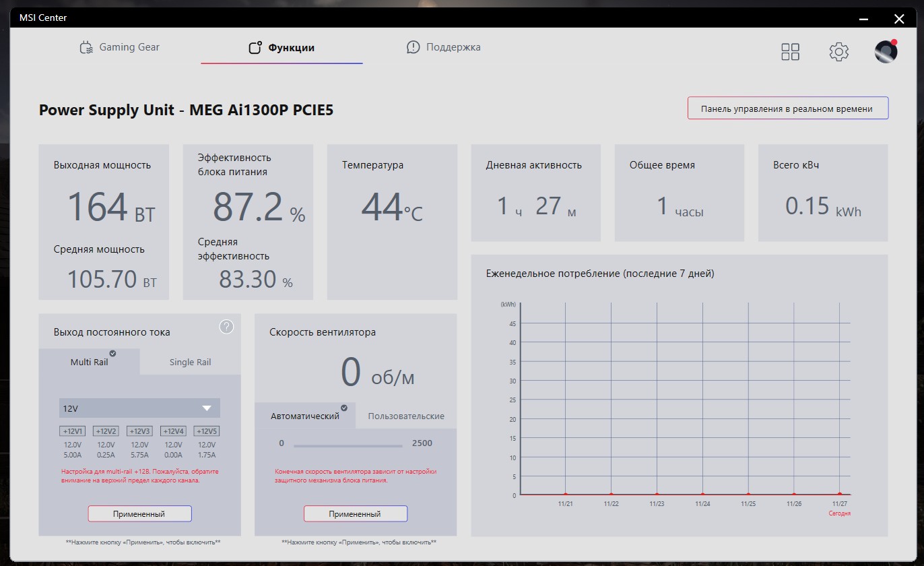924x566 pixels.
Task: Switch to Single Rail mode
Action: (190, 362)
